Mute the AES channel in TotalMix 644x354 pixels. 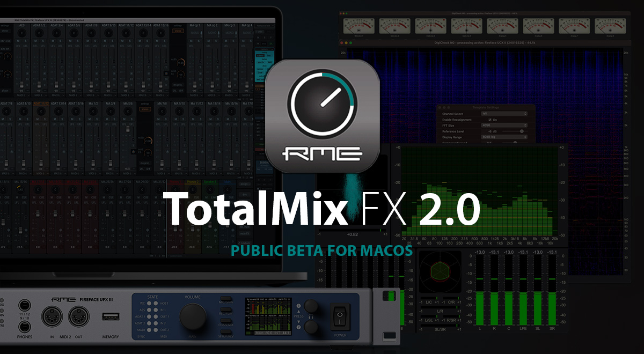tap(18, 41)
